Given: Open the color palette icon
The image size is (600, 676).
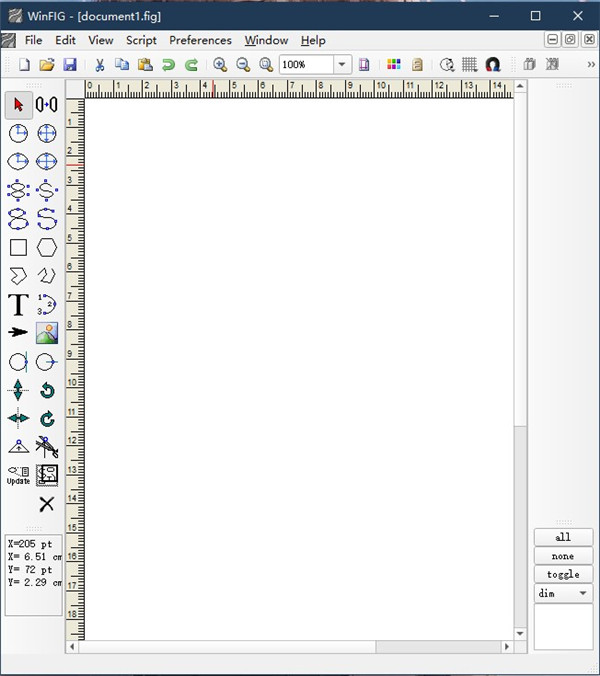Looking at the screenshot, I should tap(394, 64).
